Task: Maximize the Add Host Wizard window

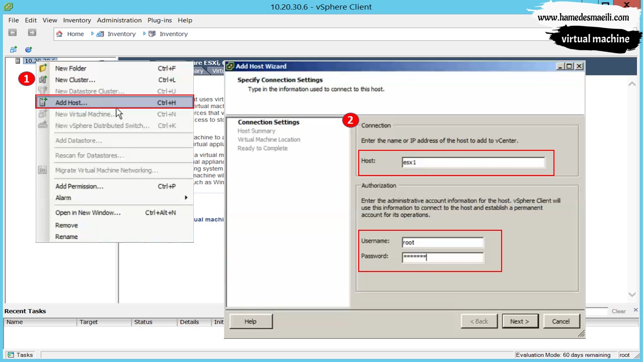Action: (570, 66)
